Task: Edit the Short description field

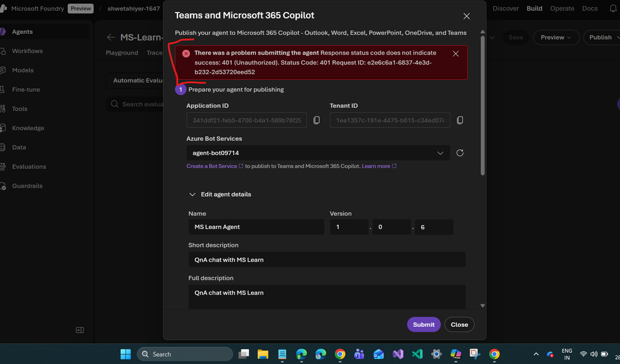Action: [x=327, y=260]
